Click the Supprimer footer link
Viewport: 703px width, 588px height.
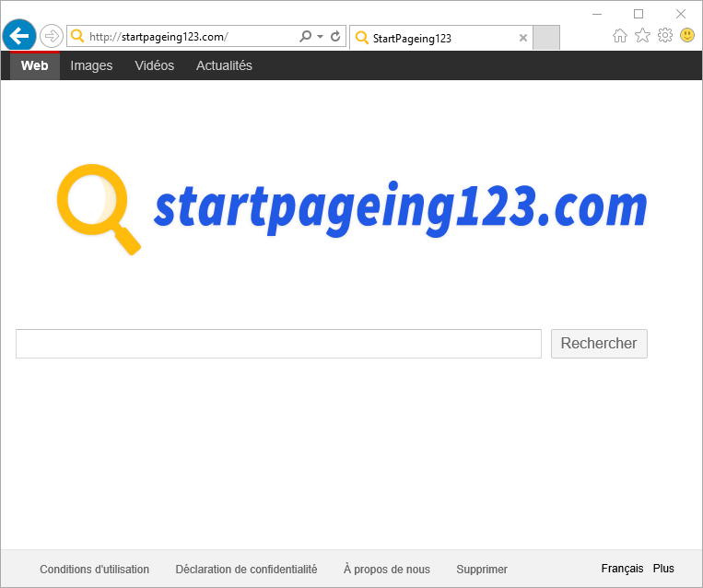(x=482, y=570)
